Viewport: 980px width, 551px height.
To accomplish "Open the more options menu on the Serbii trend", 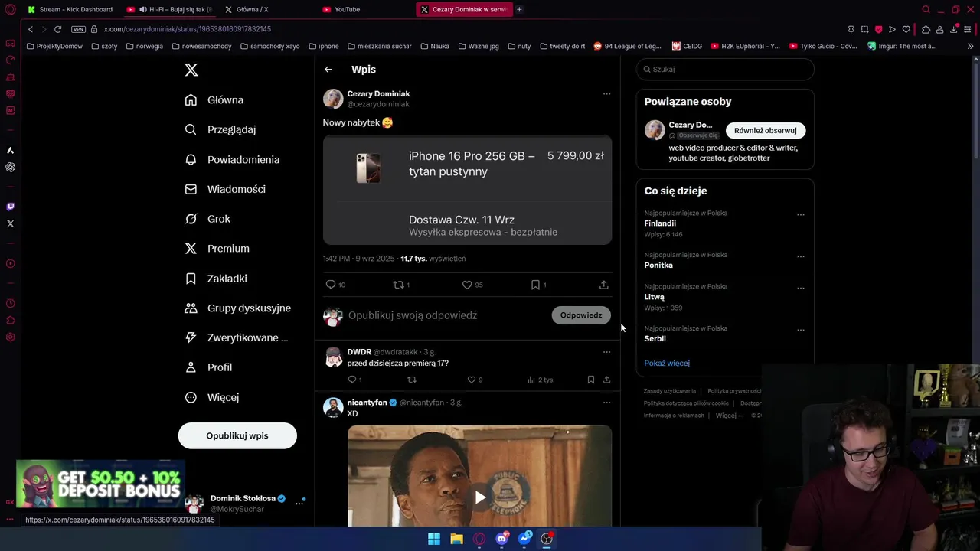I will click(x=801, y=330).
